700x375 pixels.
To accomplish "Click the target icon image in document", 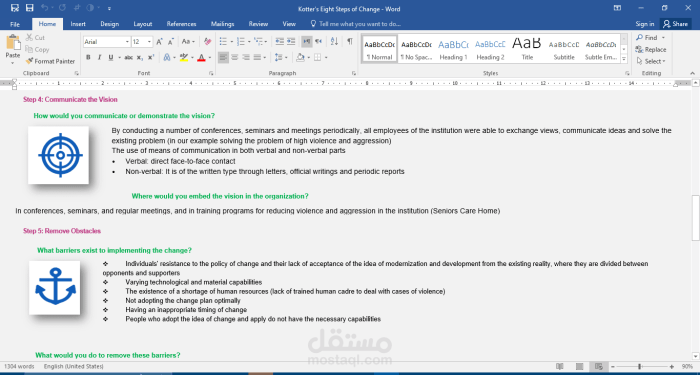I will point(58,155).
